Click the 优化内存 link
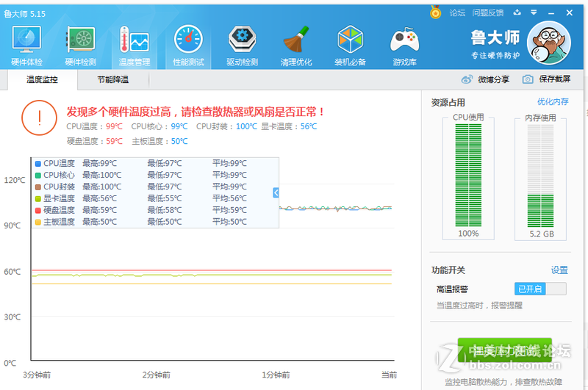The image size is (588, 390). [553, 101]
